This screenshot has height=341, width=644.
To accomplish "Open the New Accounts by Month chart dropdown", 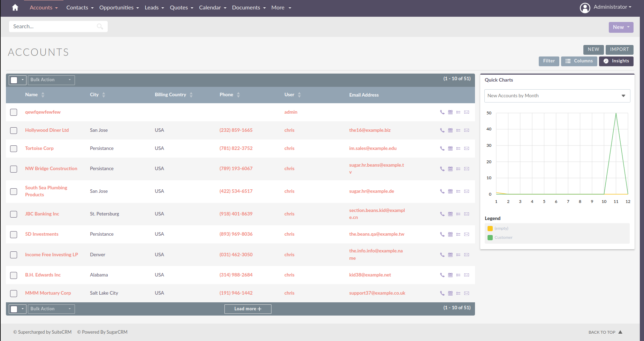I will click(557, 96).
